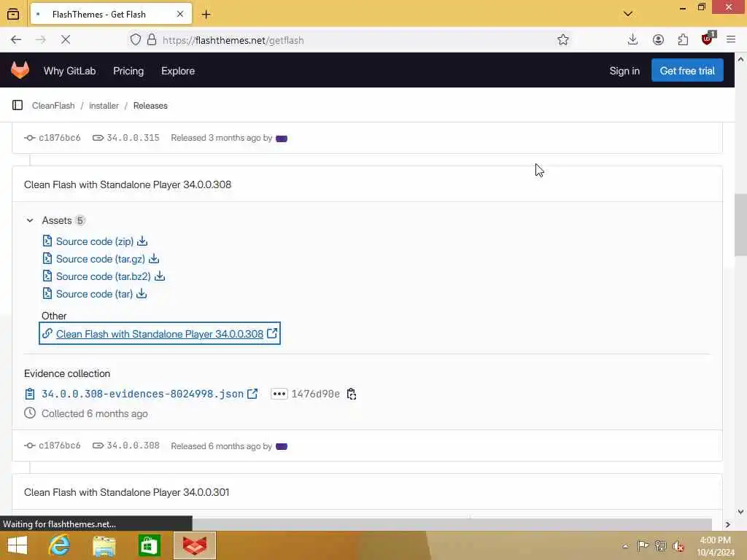Open Windows Store from taskbar
The height and width of the screenshot is (560, 747).
click(149, 545)
